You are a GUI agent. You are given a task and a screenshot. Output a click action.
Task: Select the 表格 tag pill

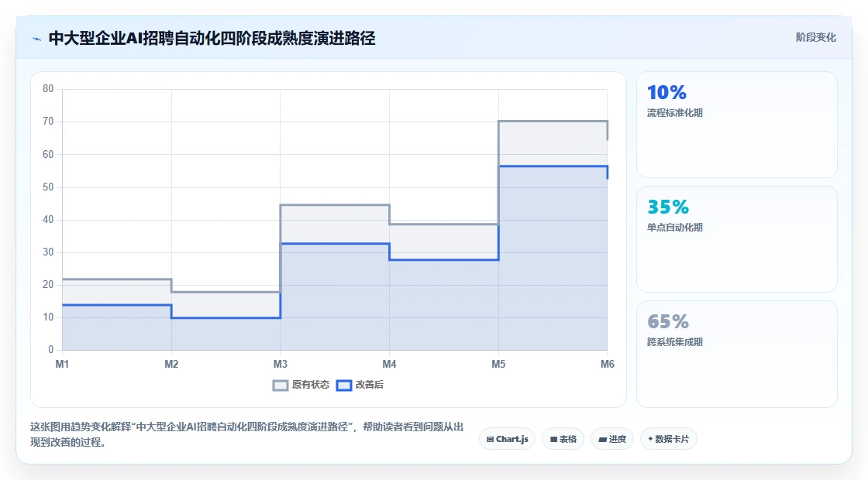[563, 439]
